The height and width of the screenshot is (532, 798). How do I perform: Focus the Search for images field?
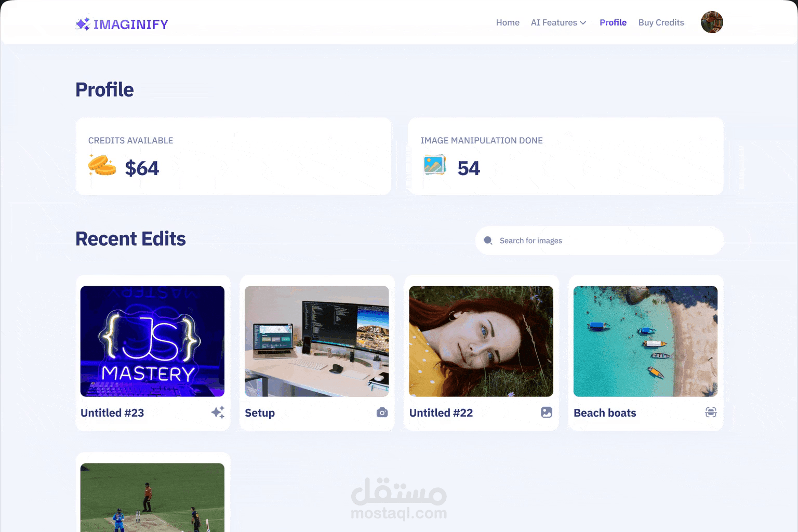tap(599, 241)
